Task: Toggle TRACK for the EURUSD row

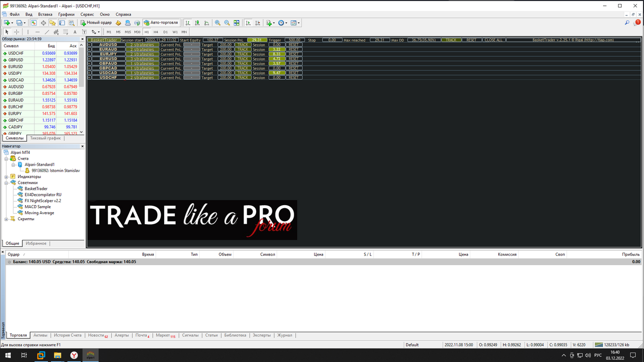Action: pyautogui.click(x=243, y=59)
